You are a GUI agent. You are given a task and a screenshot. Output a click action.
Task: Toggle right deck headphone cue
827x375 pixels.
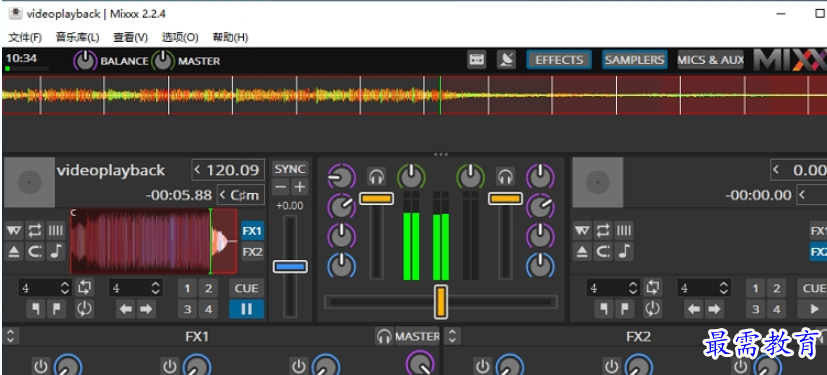505,176
